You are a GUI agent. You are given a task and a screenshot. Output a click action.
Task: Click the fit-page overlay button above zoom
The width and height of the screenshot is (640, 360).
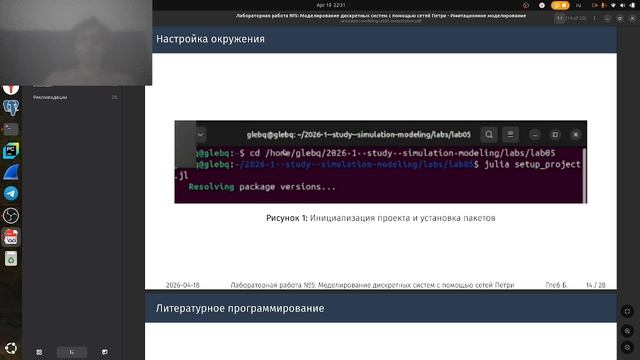[x=627, y=311]
